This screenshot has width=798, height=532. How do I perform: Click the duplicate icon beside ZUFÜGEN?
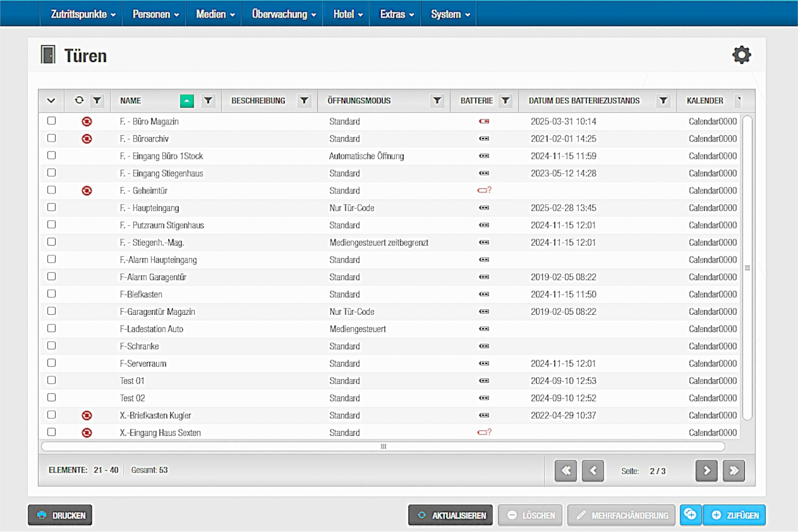tap(690, 515)
